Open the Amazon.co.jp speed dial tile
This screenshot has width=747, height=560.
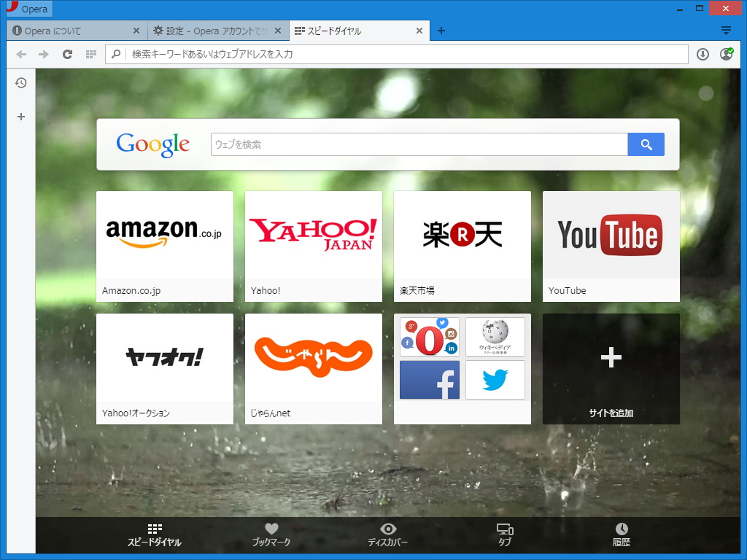pos(165,246)
